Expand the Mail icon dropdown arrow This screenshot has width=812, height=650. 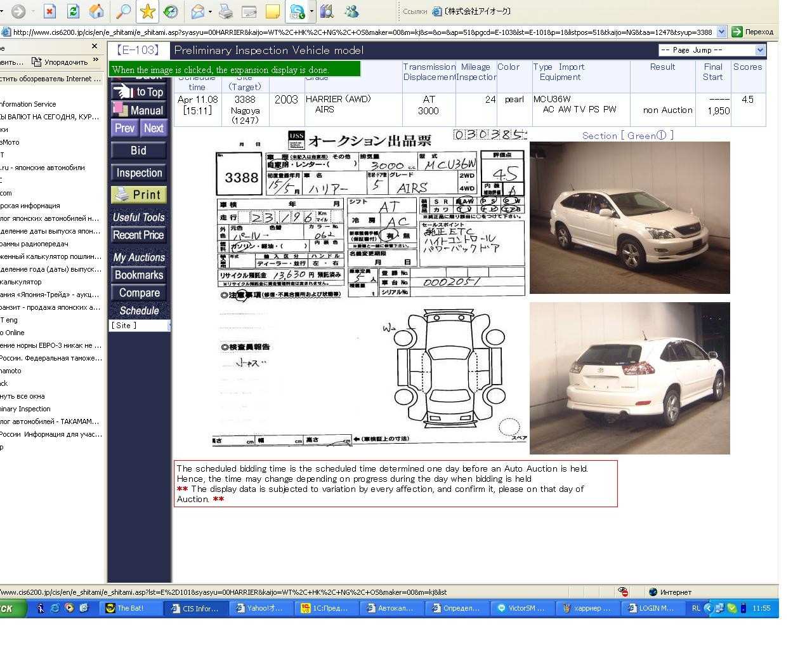tap(210, 11)
